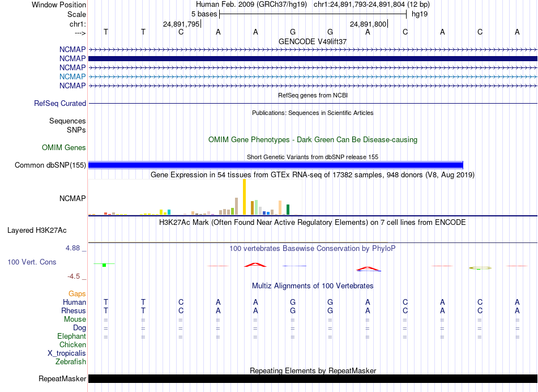The height and width of the screenshot is (392, 538).
Task: Open the GTEx Gene Expression in 54 tissues title
Action: [x=313, y=174]
